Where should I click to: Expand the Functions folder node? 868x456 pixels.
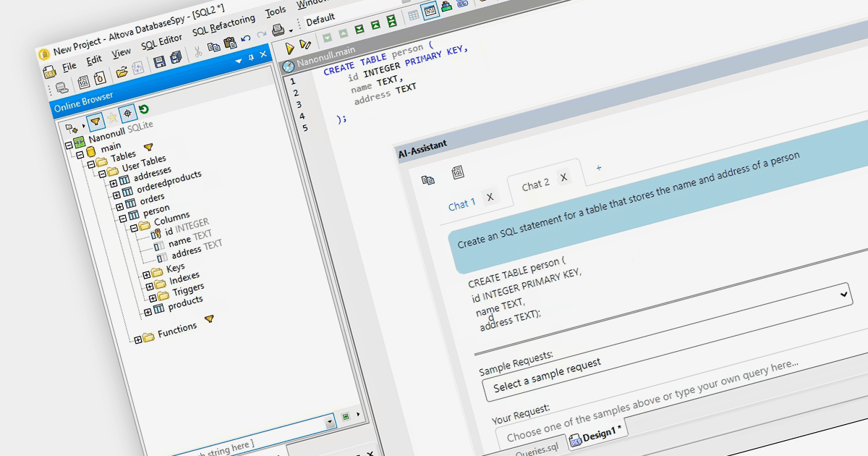[138, 339]
